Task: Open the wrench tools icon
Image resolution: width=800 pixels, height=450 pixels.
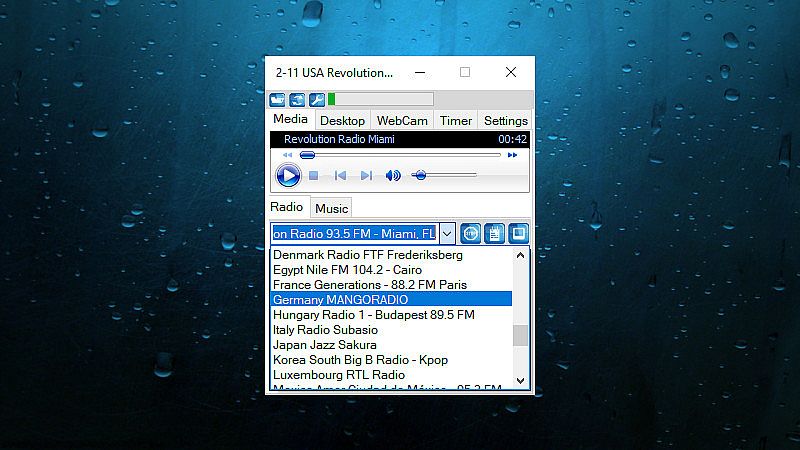Action: click(x=316, y=99)
